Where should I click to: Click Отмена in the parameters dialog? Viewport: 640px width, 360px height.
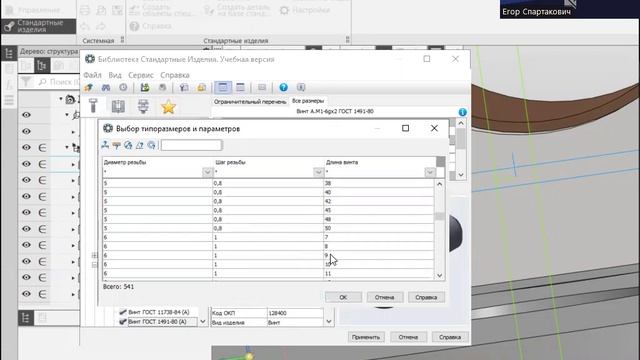[384, 297]
